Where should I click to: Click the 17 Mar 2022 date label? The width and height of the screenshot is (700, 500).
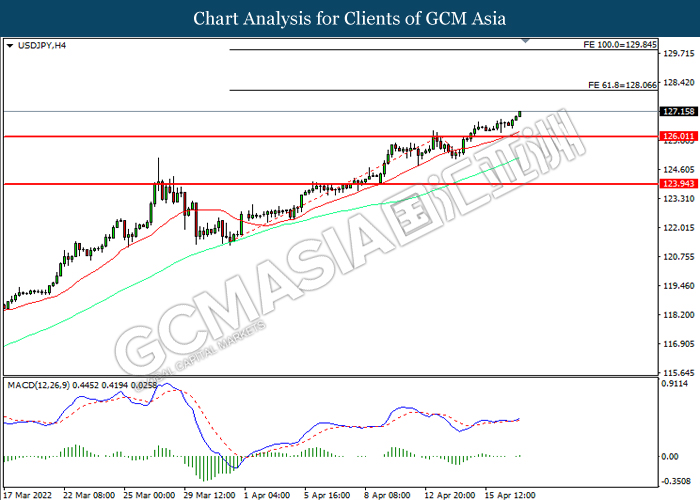(28, 495)
